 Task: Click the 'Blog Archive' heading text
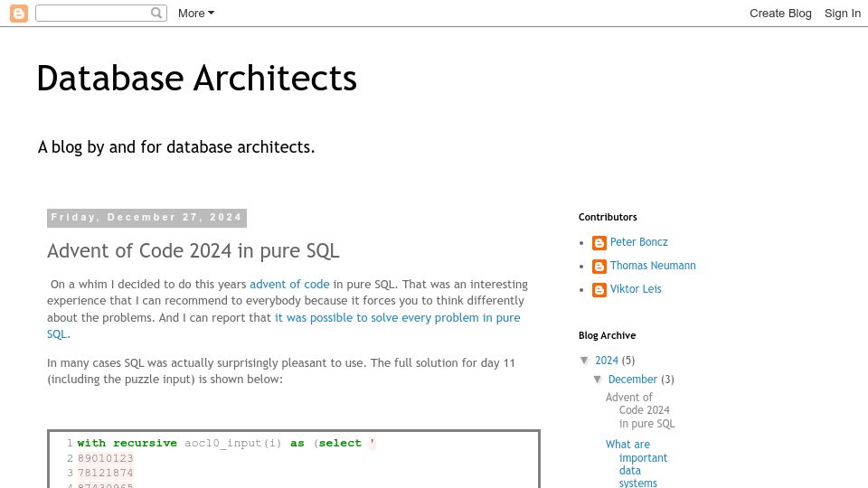tap(608, 335)
